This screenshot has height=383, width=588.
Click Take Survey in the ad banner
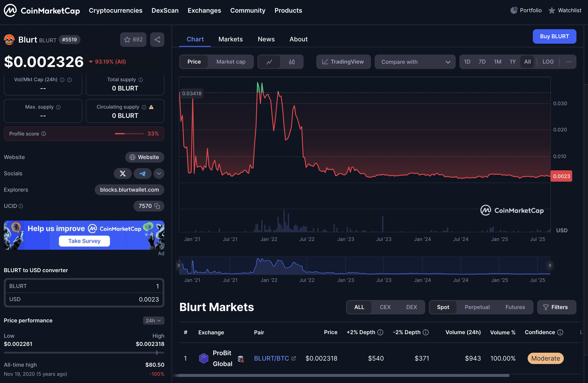[x=84, y=241]
